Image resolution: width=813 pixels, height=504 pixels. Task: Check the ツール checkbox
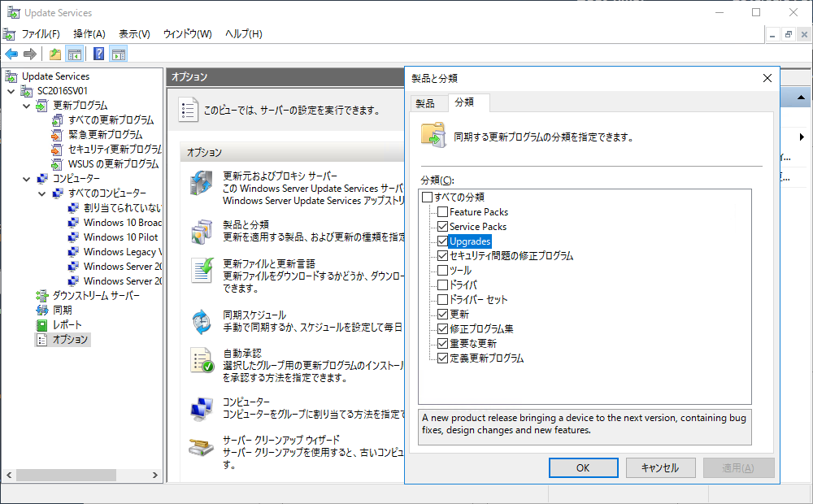point(443,270)
